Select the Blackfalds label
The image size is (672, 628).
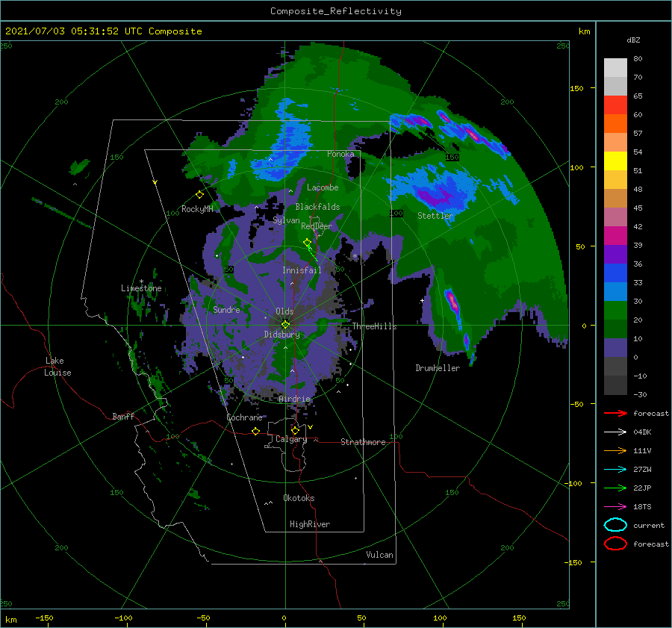317,207
